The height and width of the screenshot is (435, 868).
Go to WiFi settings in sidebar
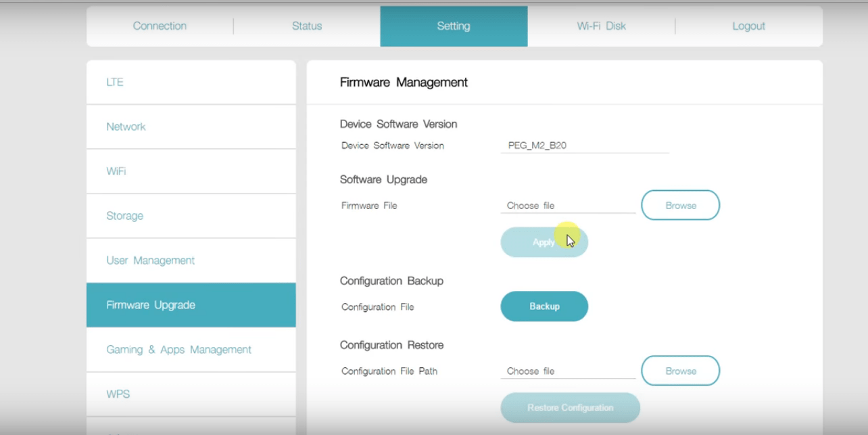[x=191, y=172]
